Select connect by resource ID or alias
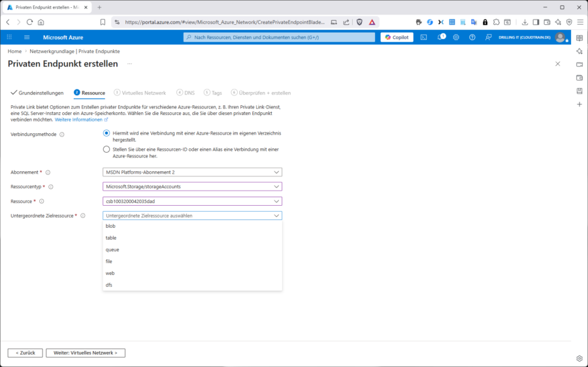The image size is (588, 367). pos(106,149)
